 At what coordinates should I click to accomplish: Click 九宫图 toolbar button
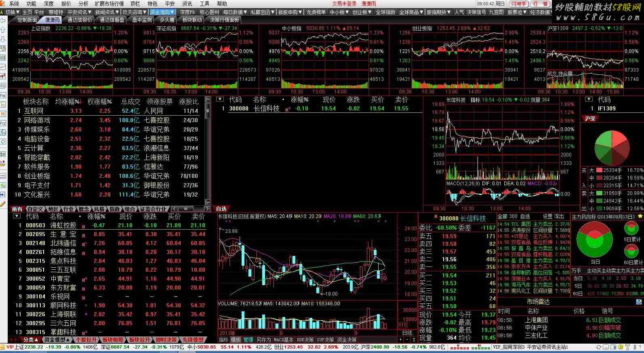(496, 12)
